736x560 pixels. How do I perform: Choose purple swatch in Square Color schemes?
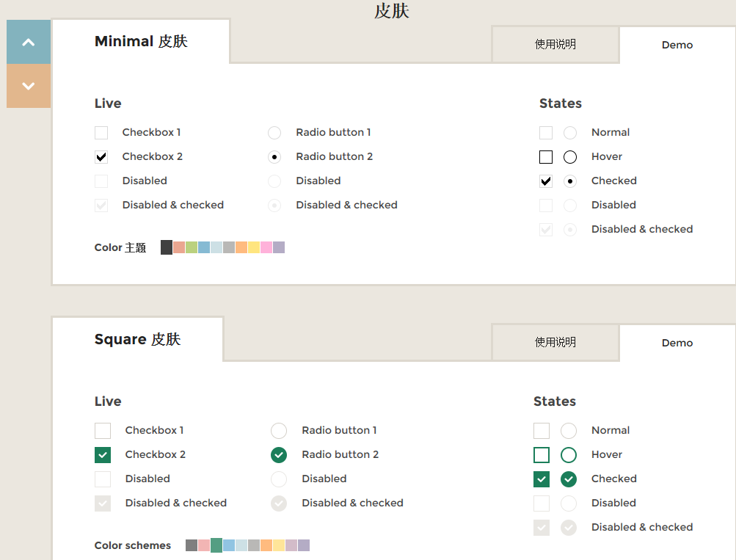304,545
